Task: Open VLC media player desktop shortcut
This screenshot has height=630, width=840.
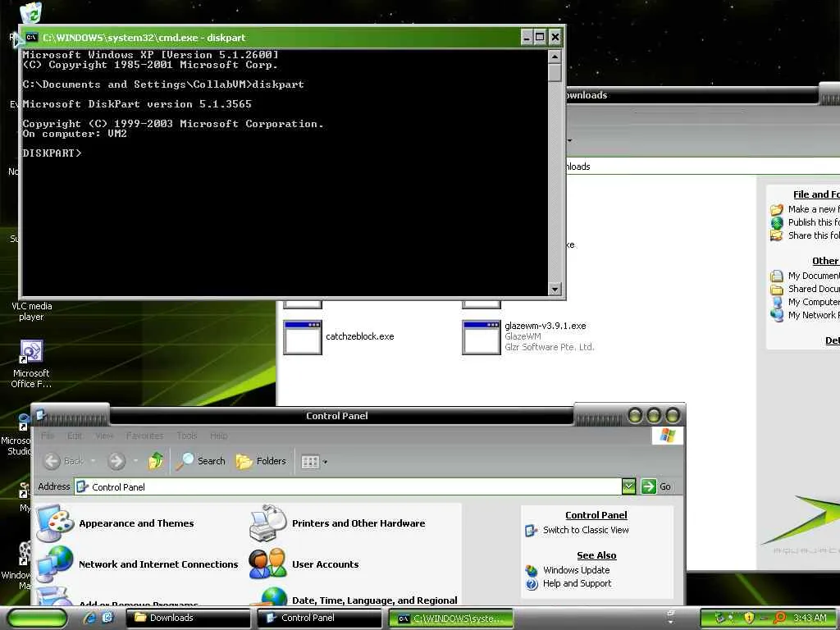Action: [x=32, y=311]
